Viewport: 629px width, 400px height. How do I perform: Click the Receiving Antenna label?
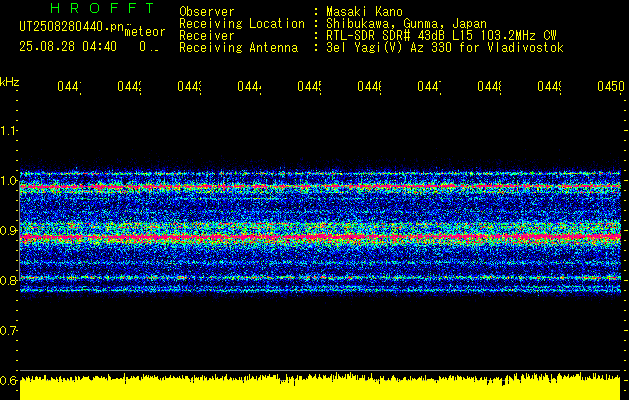click(x=239, y=48)
